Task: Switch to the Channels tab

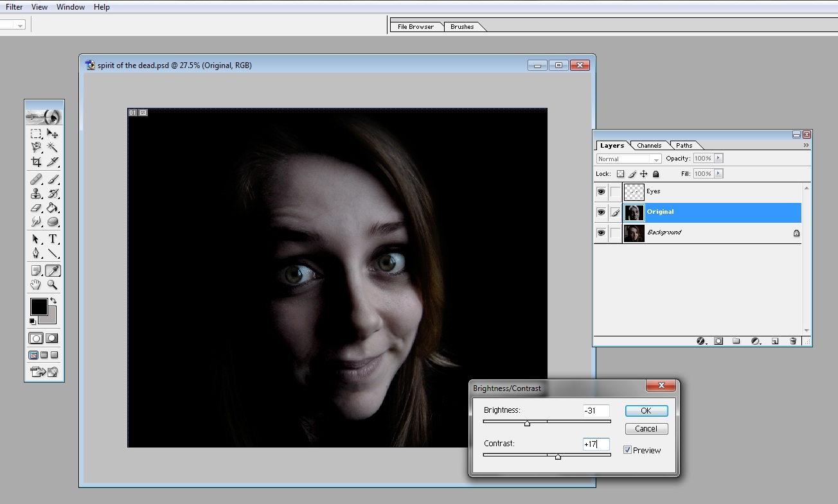Action: coord(649,146)
